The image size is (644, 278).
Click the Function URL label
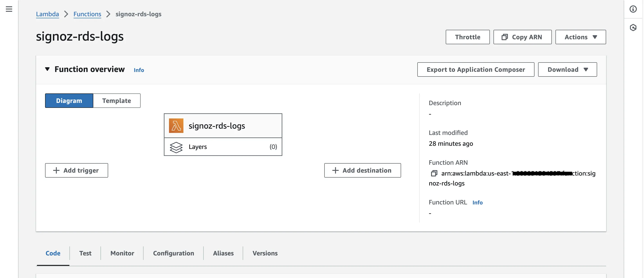(x=448, y=202)
